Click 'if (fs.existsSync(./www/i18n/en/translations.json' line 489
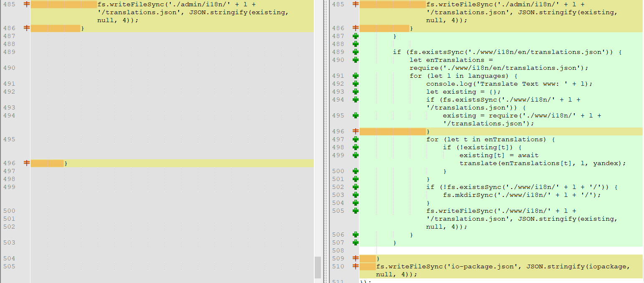This screenshot has height=283, width=644. tap(507, 52)
